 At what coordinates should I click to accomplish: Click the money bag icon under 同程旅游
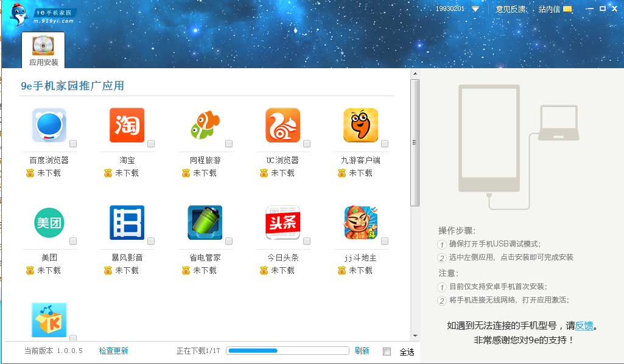click(x=186, y=173)
